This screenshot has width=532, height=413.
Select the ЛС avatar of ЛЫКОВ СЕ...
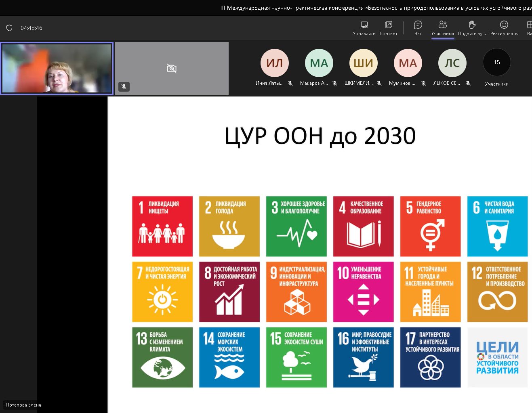[x=452, y=63]
